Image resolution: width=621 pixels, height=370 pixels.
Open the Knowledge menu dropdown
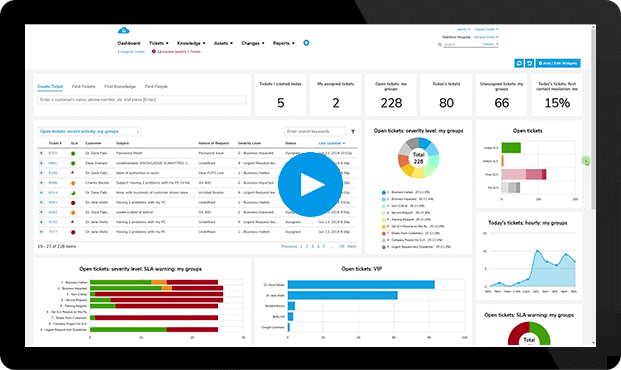coord(191,43)
